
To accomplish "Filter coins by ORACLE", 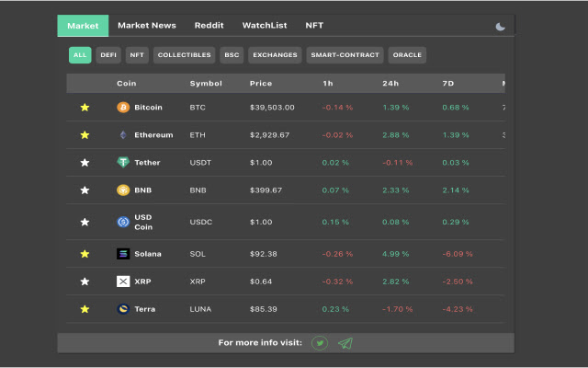I will coord(407,55).
